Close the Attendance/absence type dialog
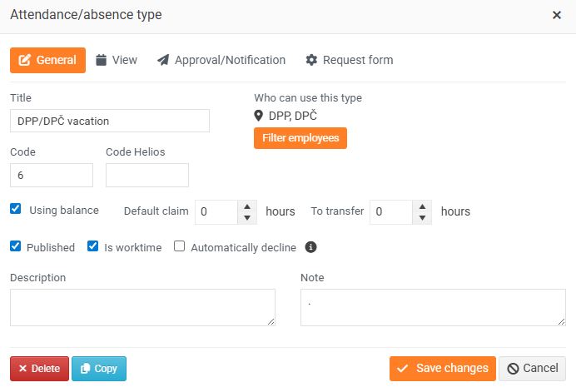This screenshot has height=392, width=576. (556, 15)
